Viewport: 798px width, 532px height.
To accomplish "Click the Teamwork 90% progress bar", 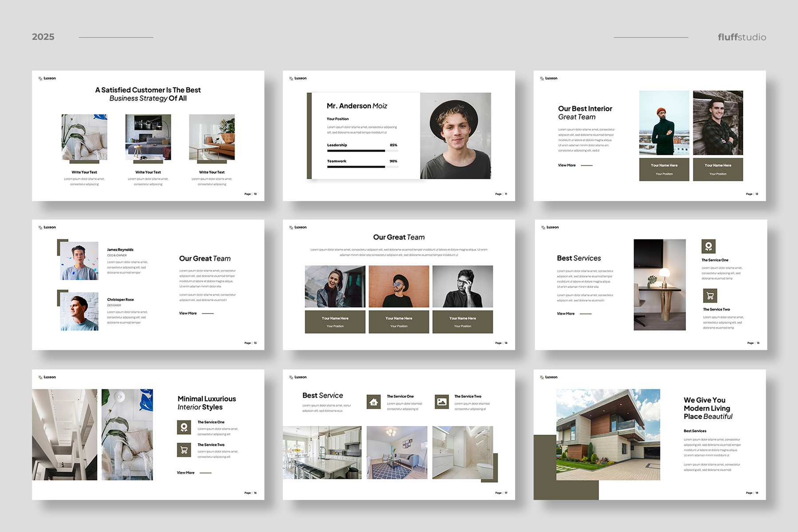I will point(362,167).
